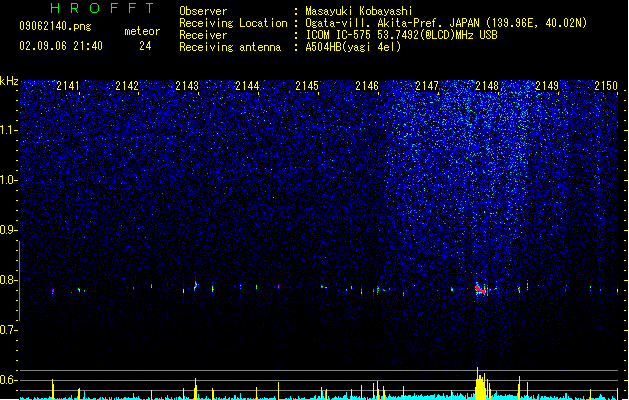Click the HROFFT title text
Screen dimensions: 629x400
102,8
